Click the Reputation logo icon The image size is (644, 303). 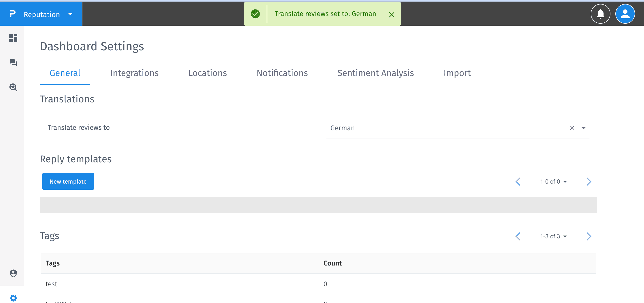(13, 14)
